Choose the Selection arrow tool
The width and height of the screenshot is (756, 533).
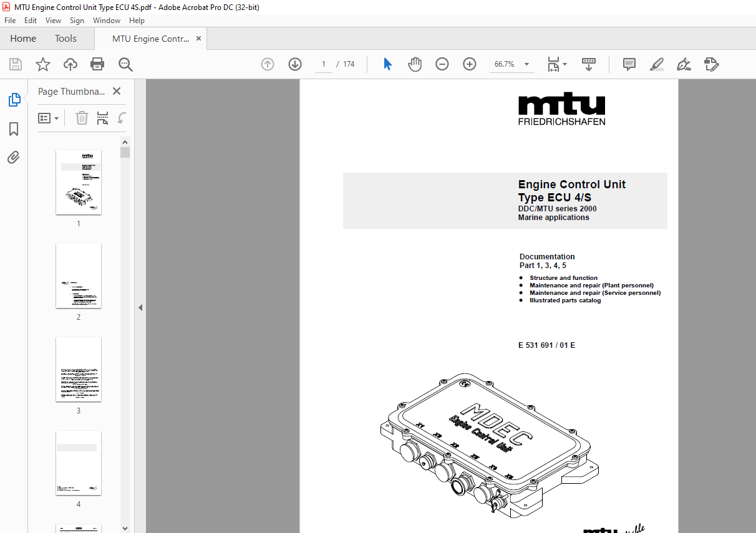pos(387,64)
